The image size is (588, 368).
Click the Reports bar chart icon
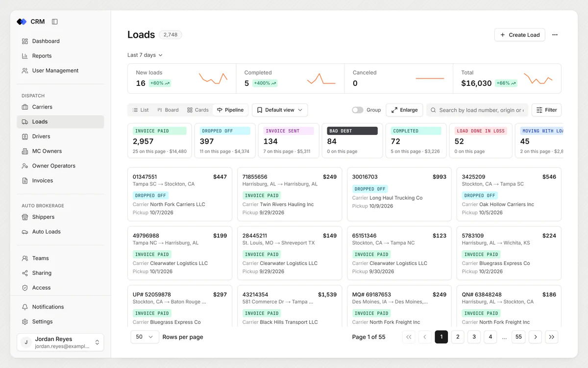[25, 56]
